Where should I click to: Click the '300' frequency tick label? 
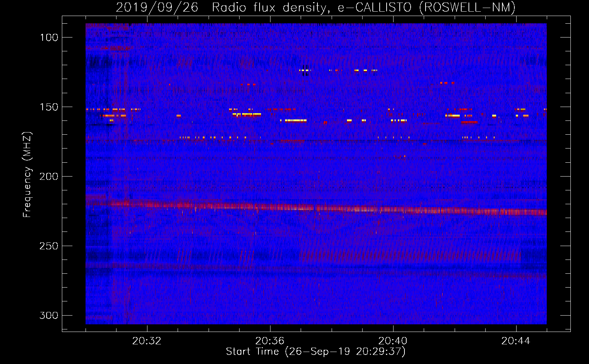[49, 315]
